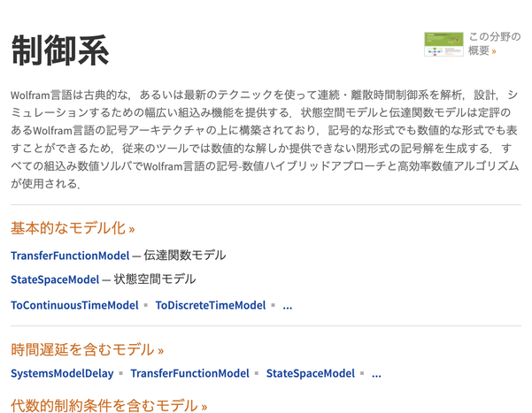532x413 pixels.
Task: Click StateSpaceModel in the time-delay row
Action: tap(310, 373)
